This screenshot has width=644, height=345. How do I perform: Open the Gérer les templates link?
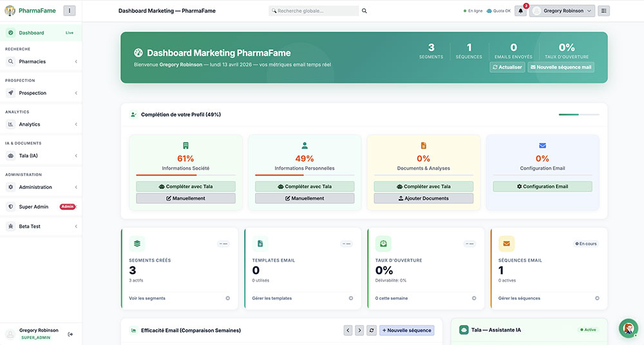[x=272, y=298]
